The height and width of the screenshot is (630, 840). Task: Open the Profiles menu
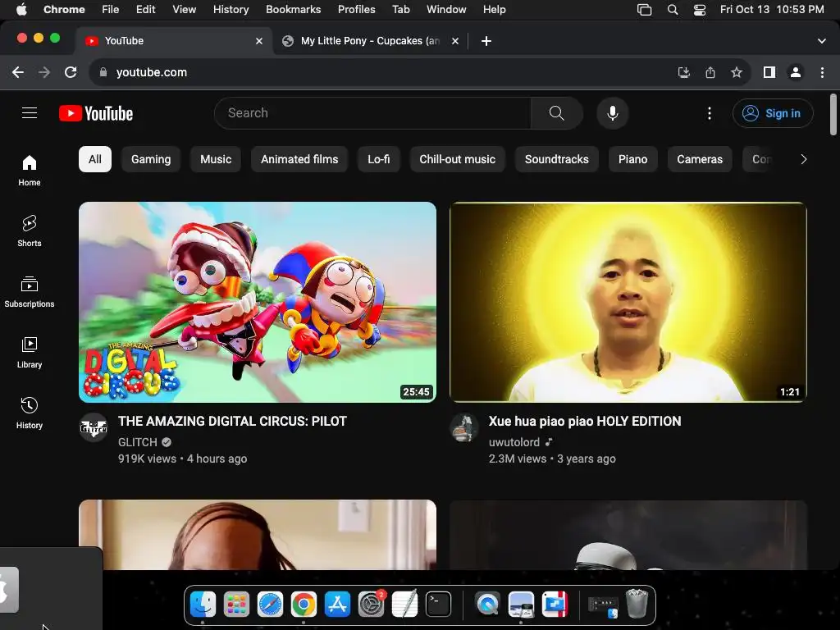356,10
